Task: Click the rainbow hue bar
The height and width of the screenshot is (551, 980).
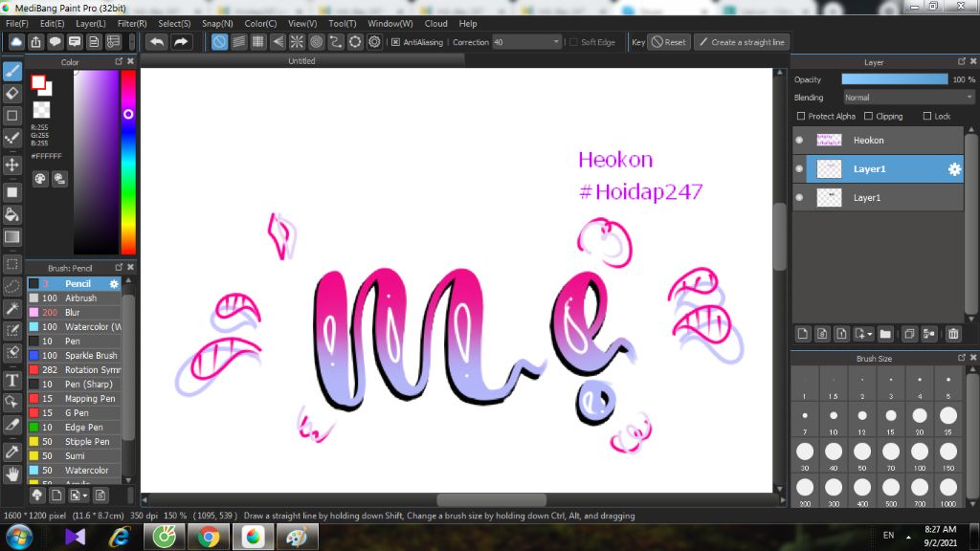Action: 128,162
